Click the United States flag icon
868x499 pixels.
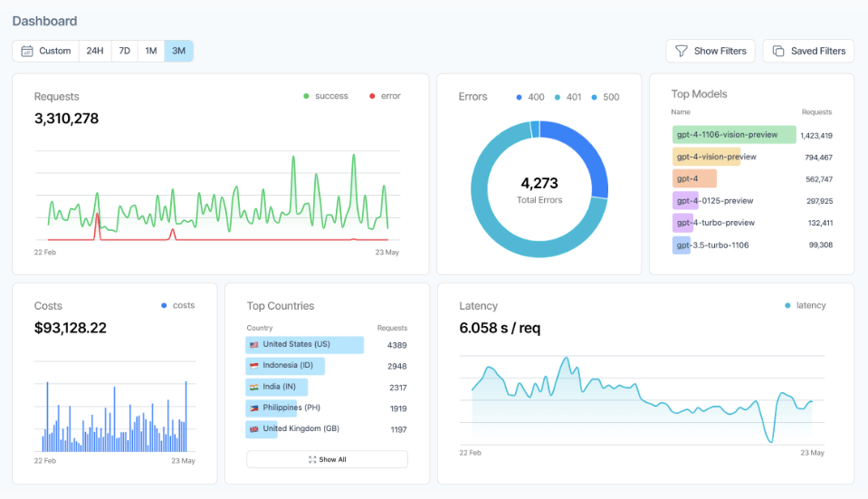tap(254, 345)
